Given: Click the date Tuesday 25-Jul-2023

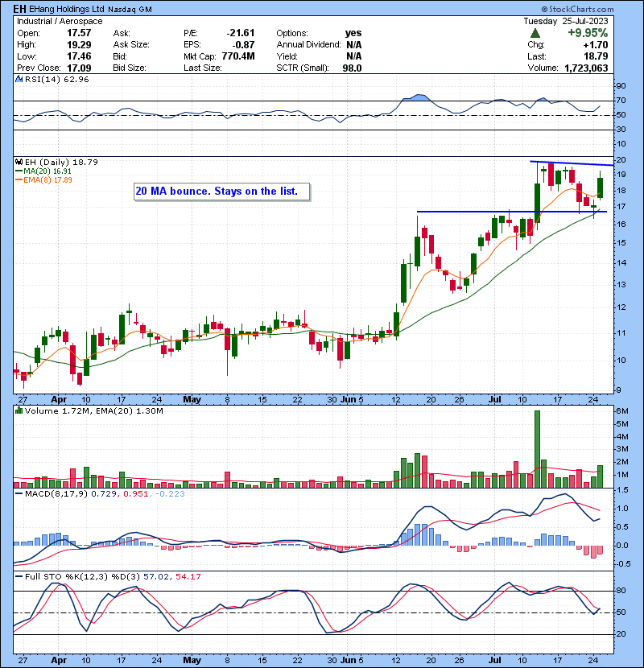Looking at the screenshot, I should click(566, 21).
